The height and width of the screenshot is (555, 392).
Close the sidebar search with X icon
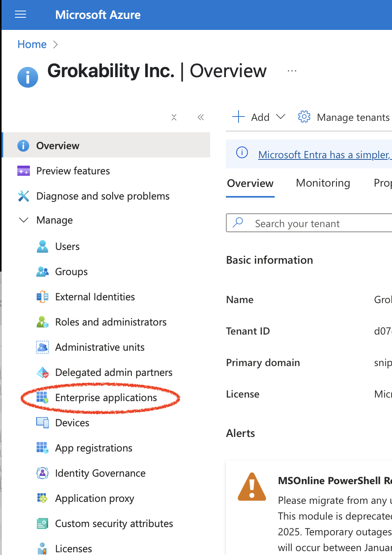click(174, 117)
